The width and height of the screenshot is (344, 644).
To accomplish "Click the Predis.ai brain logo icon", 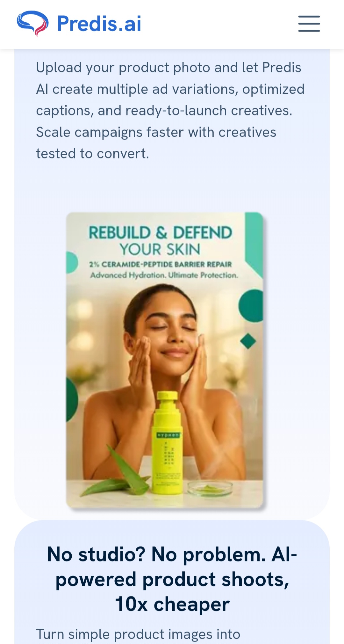I will pyautogui.click(x=32, y=23).
